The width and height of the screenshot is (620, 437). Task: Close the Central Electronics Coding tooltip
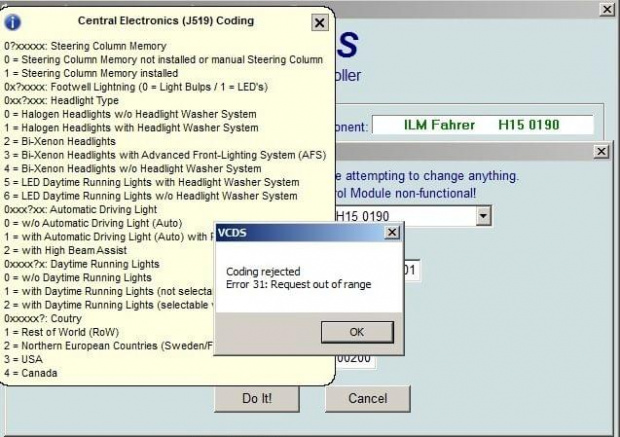(x=319, y=23)
